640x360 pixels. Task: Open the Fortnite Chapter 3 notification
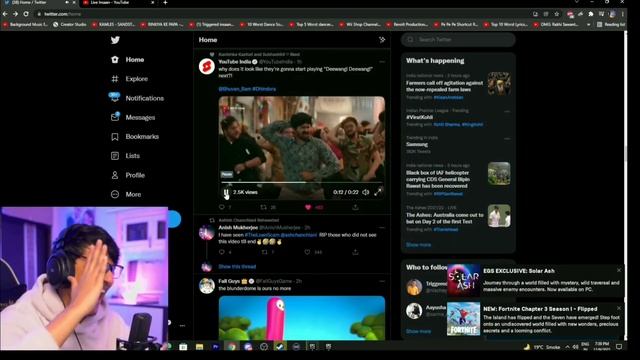pos(535,319)
